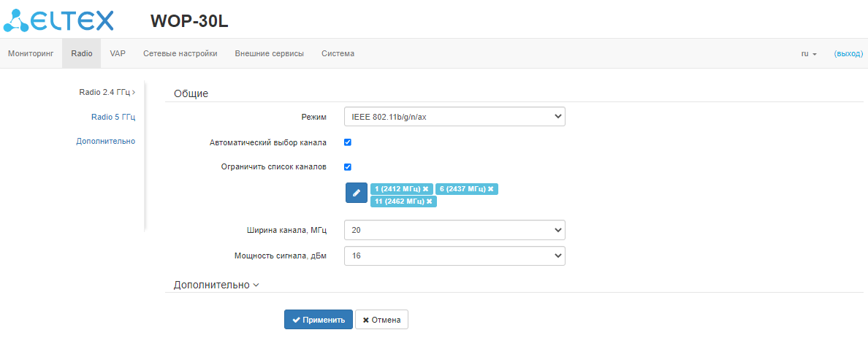Uncheck Ограничить список каналов checkbox
This screenshot has width=868, height=338.
pyautogui.click(x=348, y=166)
